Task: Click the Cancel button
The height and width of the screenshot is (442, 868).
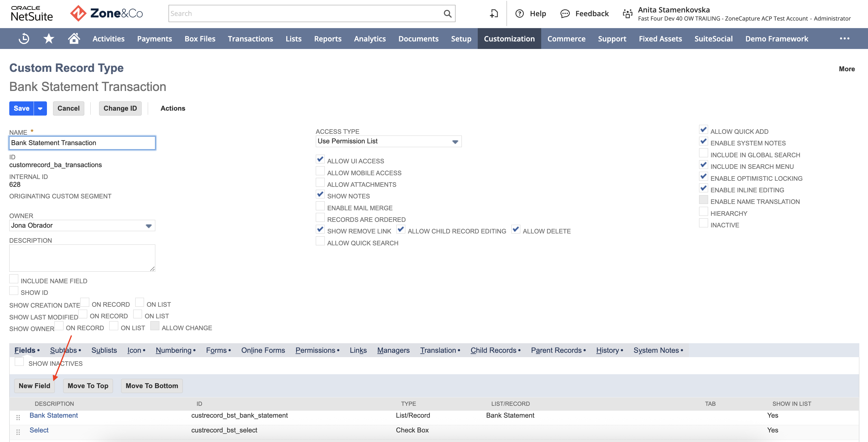Action: (x=68, y=109)
